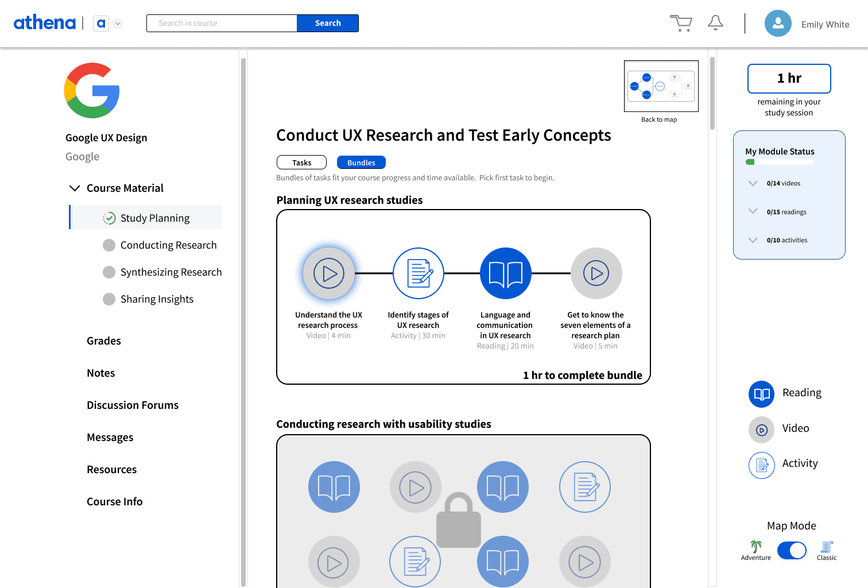Click Conducting Research status dot

coord(109,245)
